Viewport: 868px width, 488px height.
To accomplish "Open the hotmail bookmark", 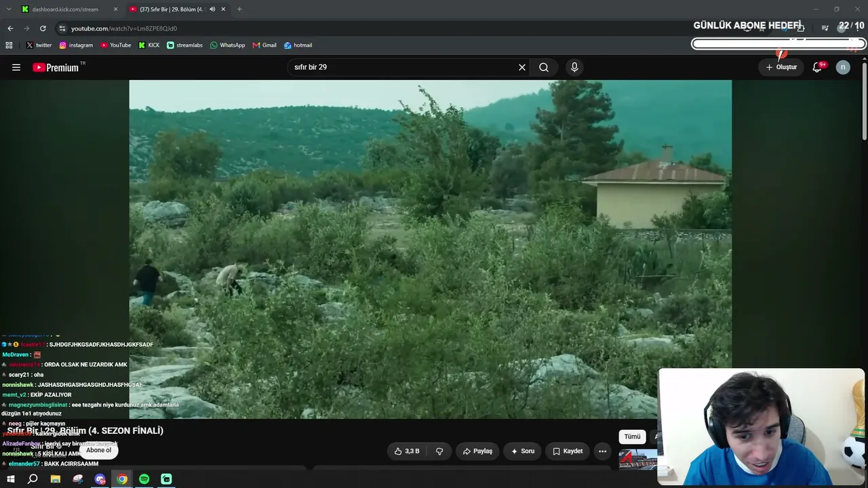I will tap(298, 45).
